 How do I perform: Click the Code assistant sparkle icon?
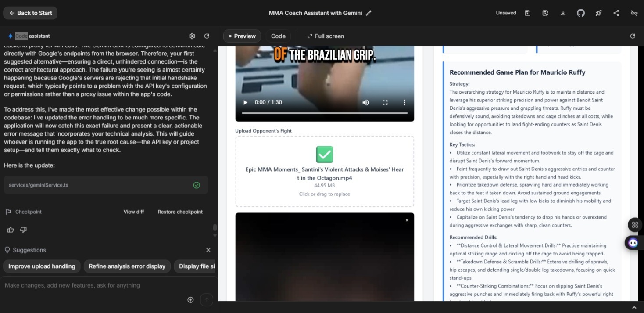[11, 36]
